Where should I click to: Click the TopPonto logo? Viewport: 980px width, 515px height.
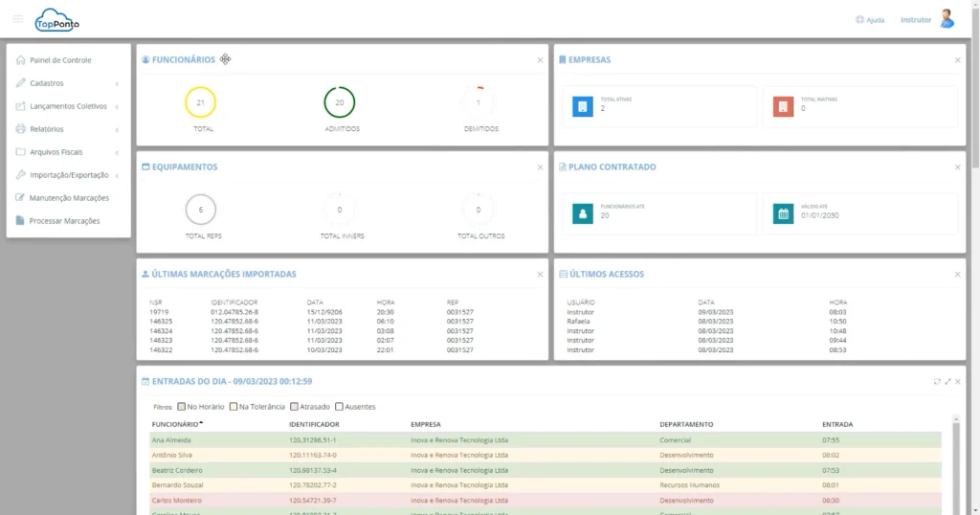[57, 19]
